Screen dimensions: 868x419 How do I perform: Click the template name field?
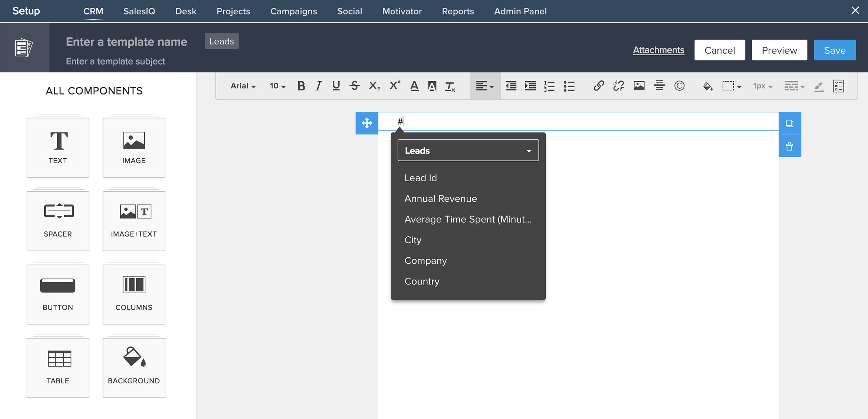(126, 42)
